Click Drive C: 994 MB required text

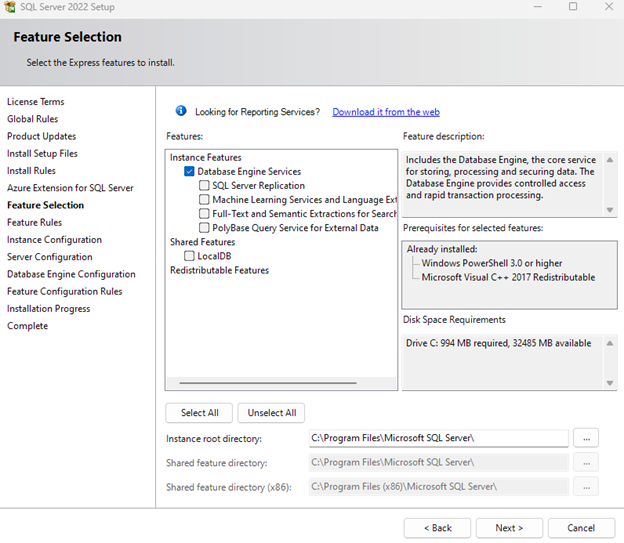tap(498, 343)
